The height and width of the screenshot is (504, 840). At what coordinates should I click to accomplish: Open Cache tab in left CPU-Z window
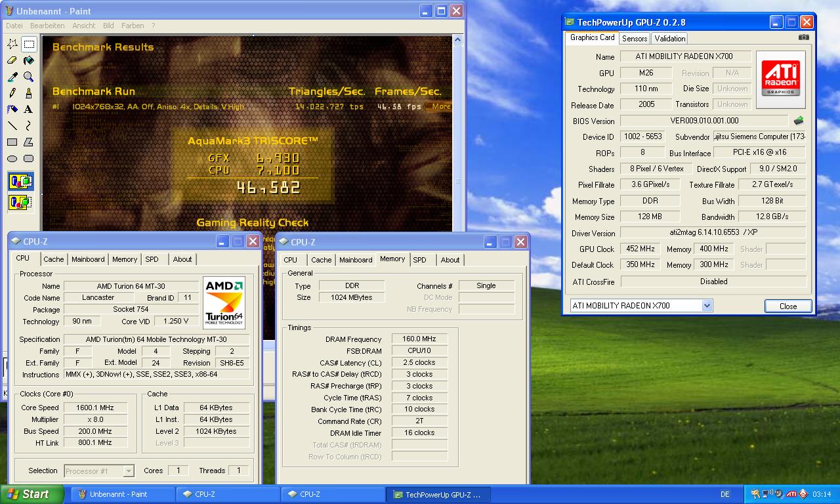coord(54,259)
